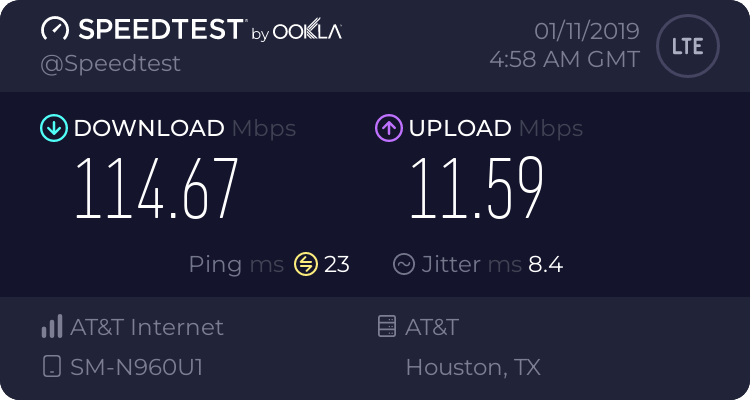This screenshot has height=400, width=750.
Task: Click the server rack icon
Action: (384, 327)
